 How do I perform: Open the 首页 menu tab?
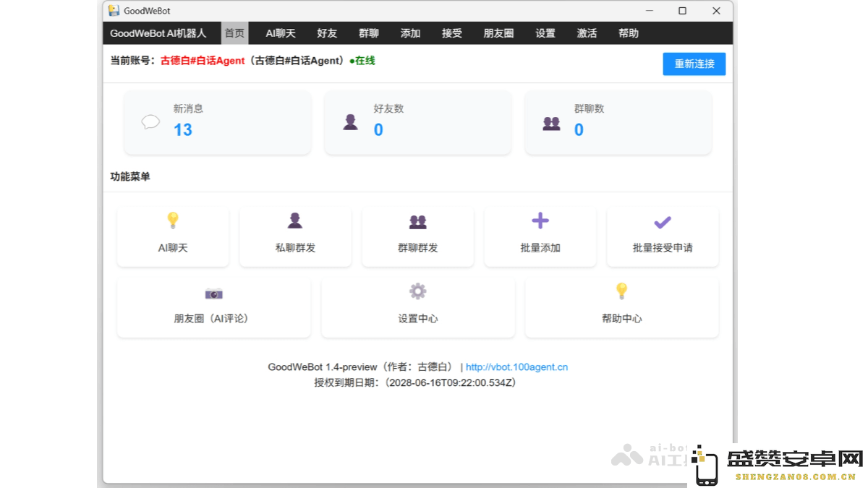234,33
